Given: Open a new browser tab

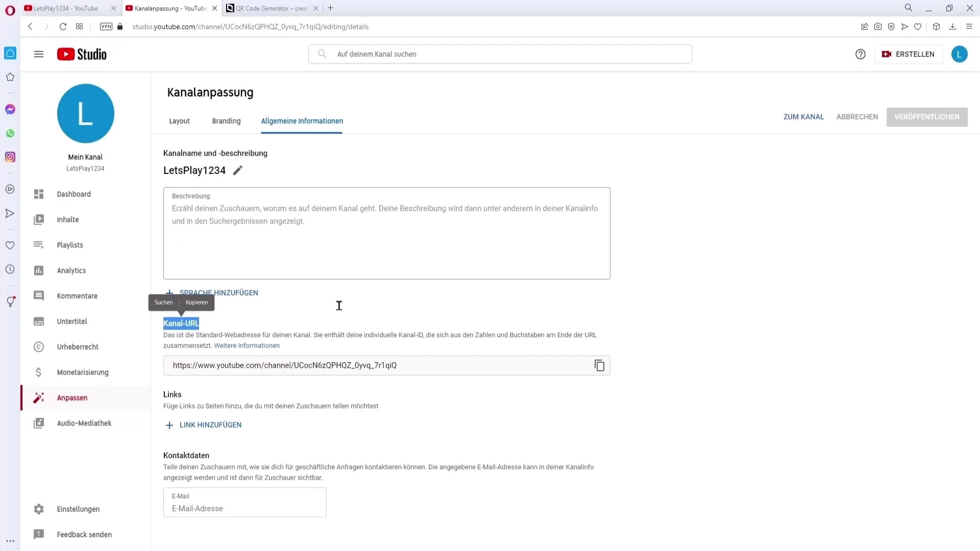Looking at the screenshot, I should 331,8.
